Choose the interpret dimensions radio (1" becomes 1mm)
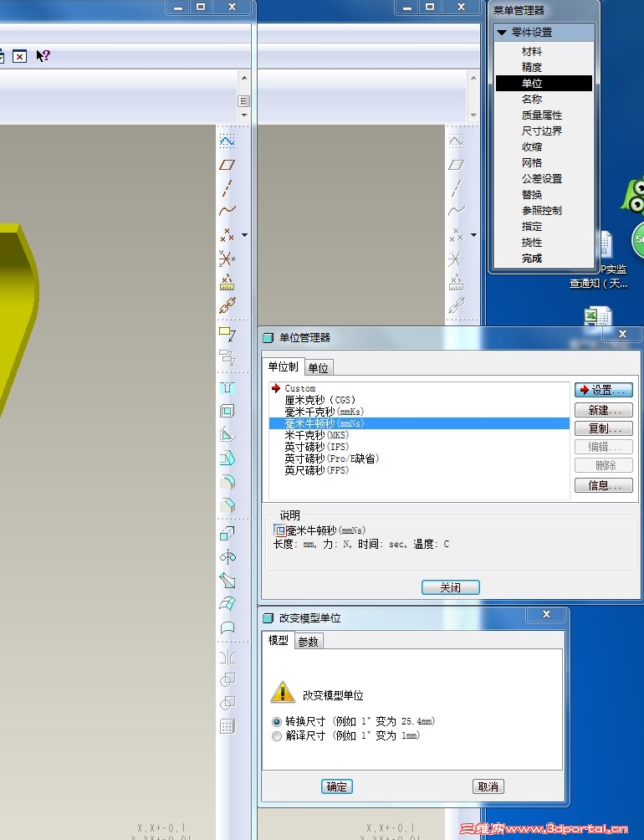This screenshot has height=840, width=644. pyautogui.click(x=277, y=736)
